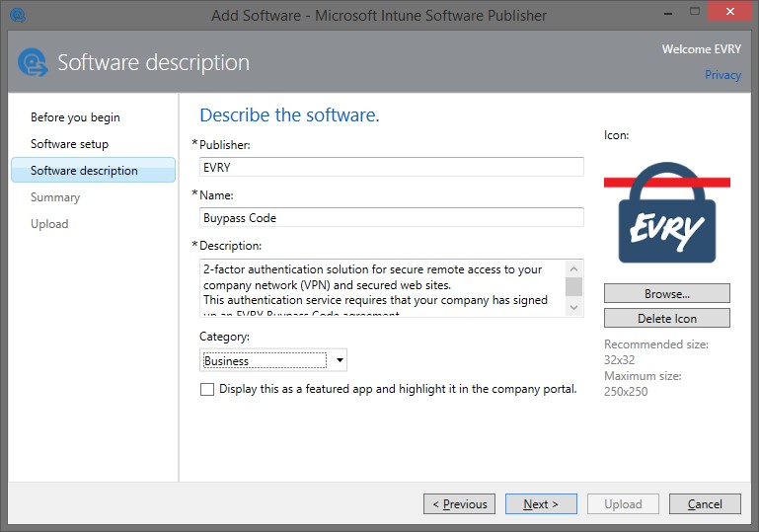Viewport: 759px width, 532px height.
Task: Click the Description scrollbar down arrow
Action: pyautogui.click(x=574, y=307)
